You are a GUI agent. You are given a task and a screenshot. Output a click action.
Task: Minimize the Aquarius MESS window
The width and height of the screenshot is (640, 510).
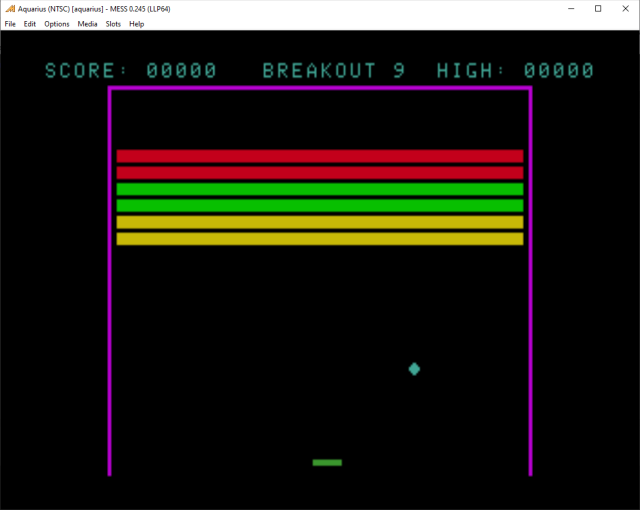571,9
